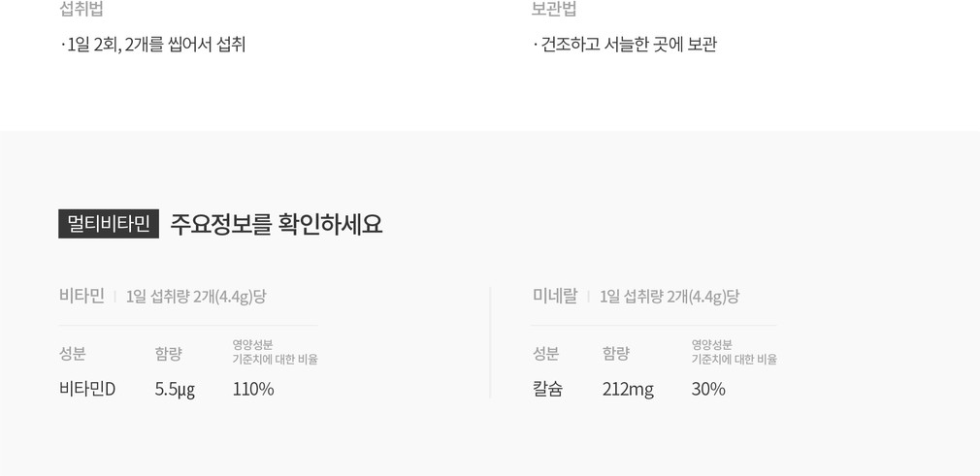The width and height of the screenshot is (980, 476).
Task: Select the 보관법 section heading
Action: point(554,10)
